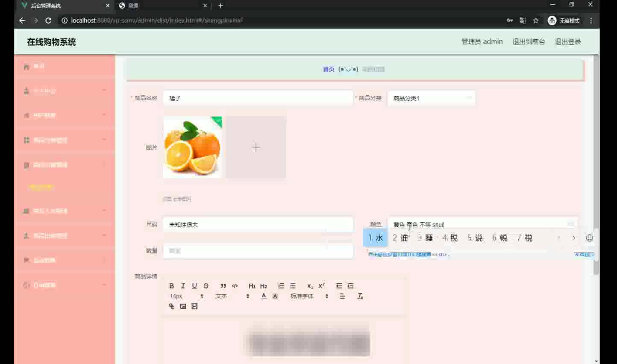Start a bulleted list

(x=293, y=286)
